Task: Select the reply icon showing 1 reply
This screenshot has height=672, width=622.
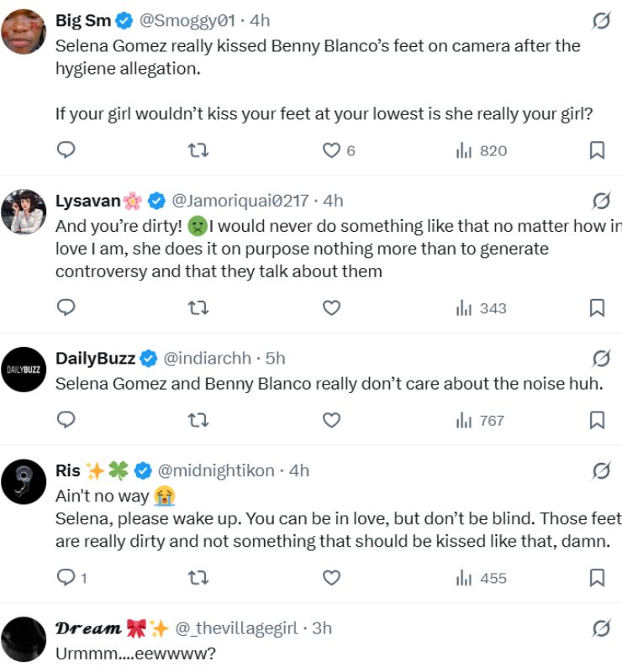Action: [x=66, y=577]
